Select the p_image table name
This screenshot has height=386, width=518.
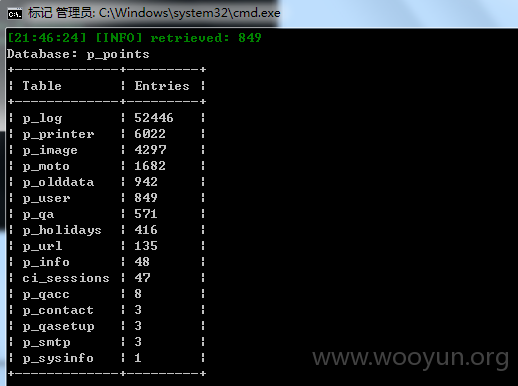50,150
